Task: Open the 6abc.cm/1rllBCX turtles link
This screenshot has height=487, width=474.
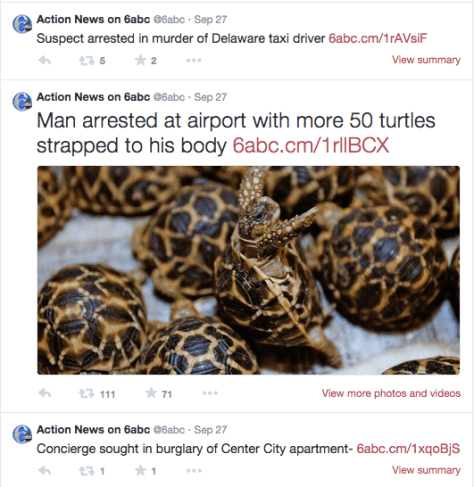Action: [311, 146]
